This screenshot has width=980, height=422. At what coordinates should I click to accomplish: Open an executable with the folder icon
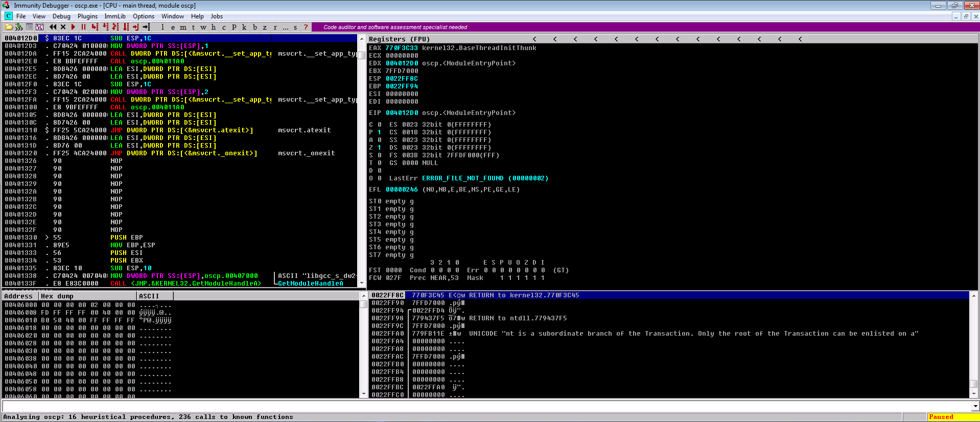click(x=8, y=27)
